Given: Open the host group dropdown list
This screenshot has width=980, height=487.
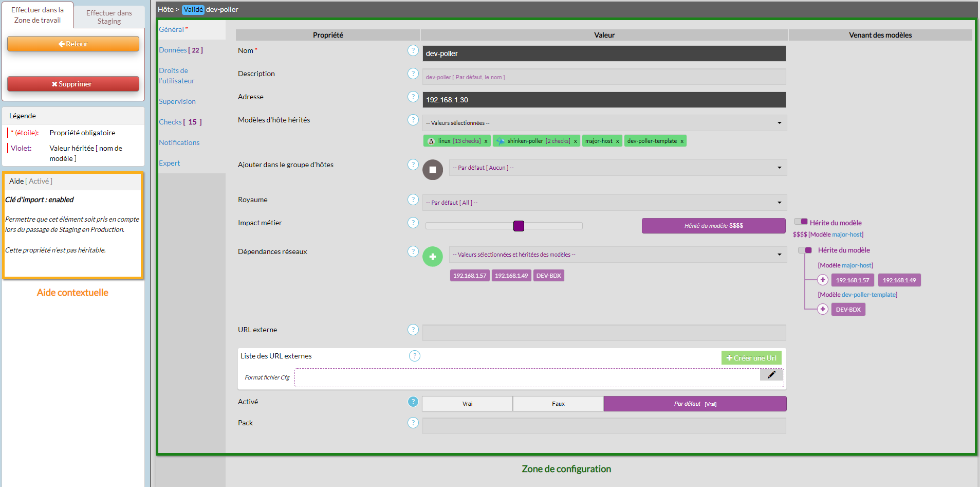Looking at the screenshot, I should pyautogui.click(x=617, y=168).
